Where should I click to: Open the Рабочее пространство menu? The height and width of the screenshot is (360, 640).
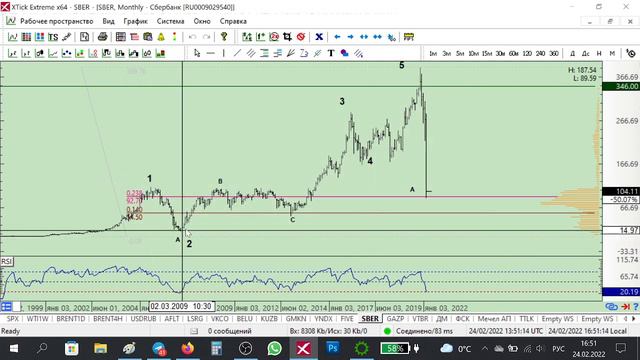pyautogui.click(x=57, y=21)
